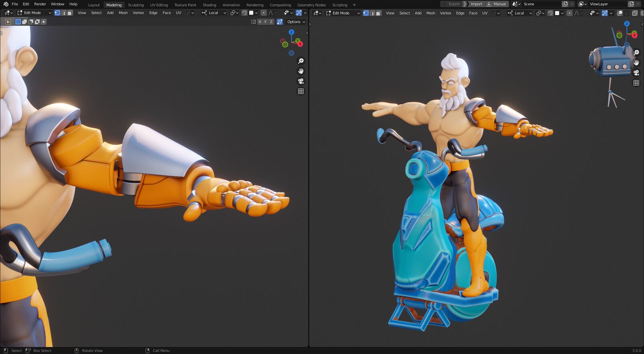Open the Render menu
Screen dimensions: 644x354
pos(40,4)
